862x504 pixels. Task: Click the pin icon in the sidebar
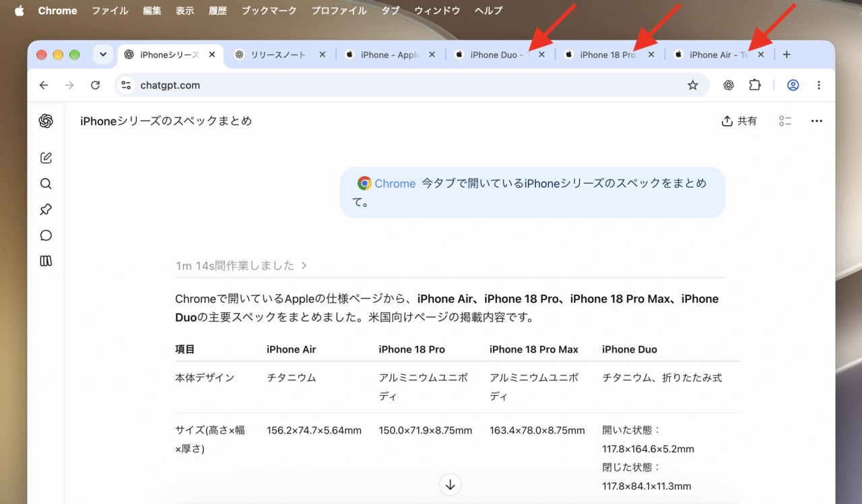[46, 209]
